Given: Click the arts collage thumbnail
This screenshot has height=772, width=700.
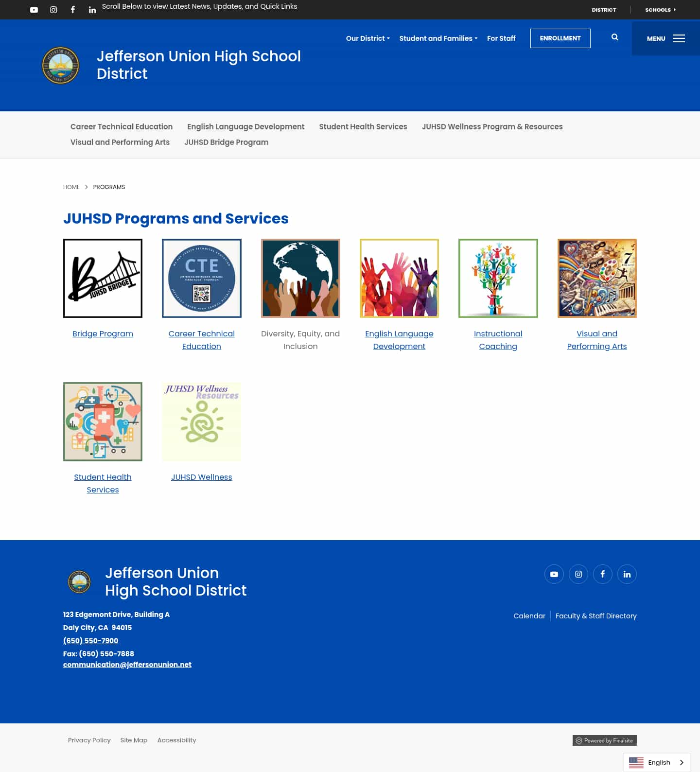Looking at the screenshot, I should [x=597, y=278].
